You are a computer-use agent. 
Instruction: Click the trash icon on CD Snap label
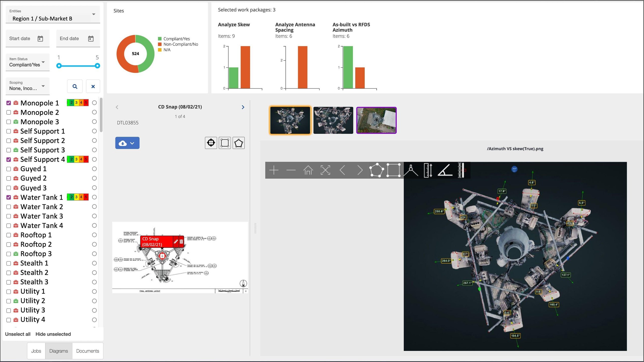[x=181, y=242]
